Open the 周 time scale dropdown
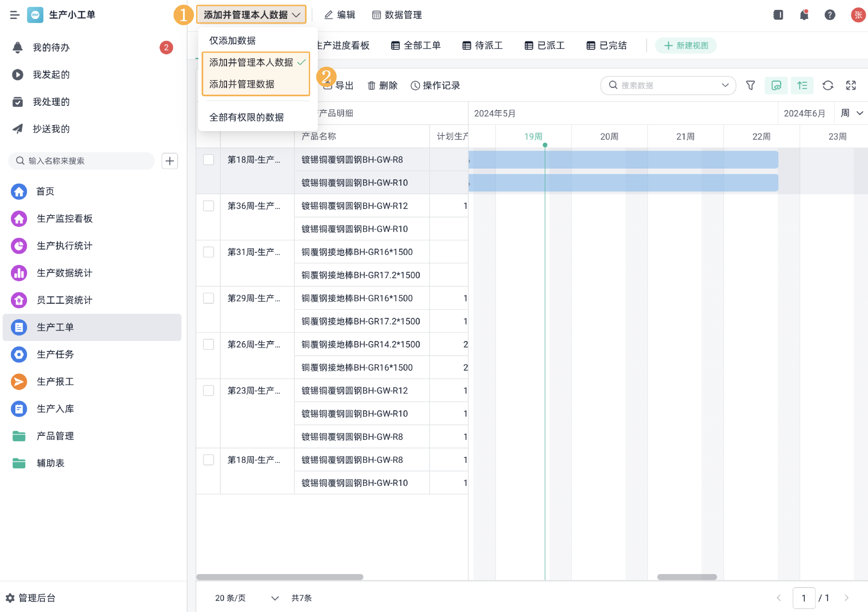 [x=851, y=113]
